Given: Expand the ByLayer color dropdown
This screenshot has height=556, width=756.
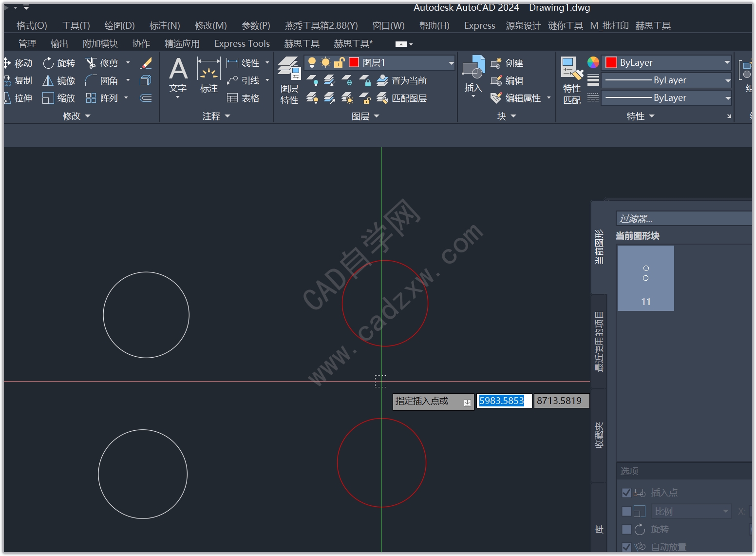Looking at the screenshot, I should (x=667, y=62).
